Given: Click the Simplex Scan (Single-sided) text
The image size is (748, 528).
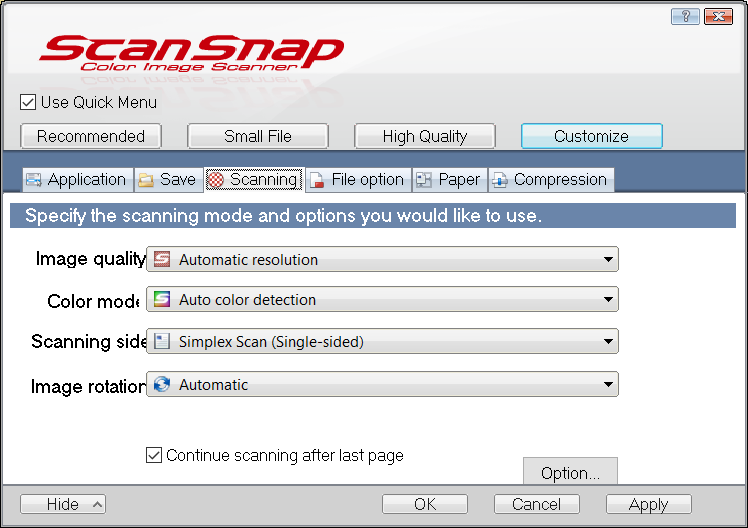Looking at the screenshot, I should pyautogui.click(x=271, y=342).
